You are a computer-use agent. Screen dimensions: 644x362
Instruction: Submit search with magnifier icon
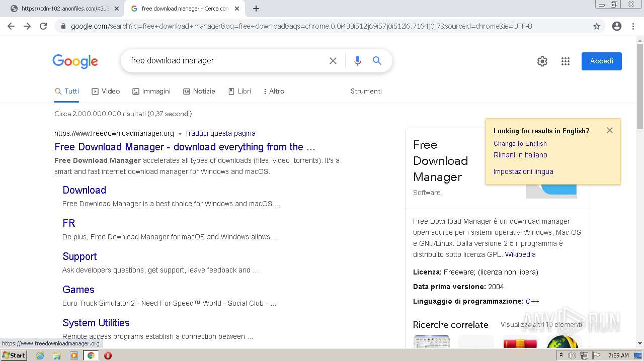[377, 61]
